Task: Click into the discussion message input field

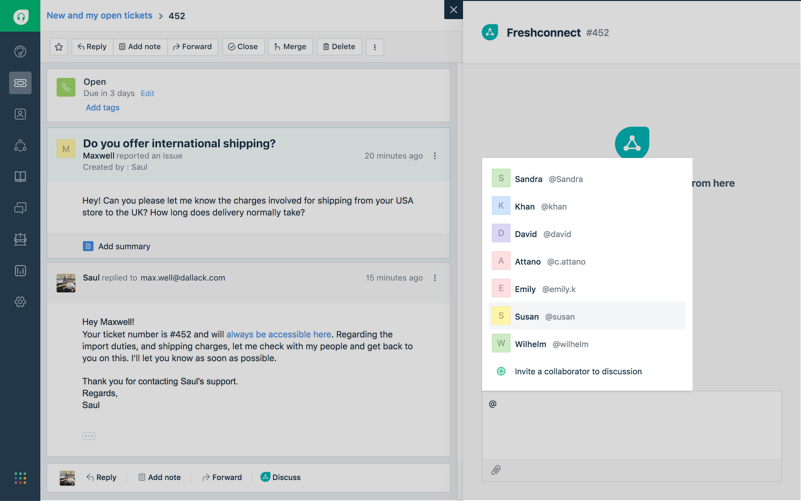Action: click(x=631, y=425)
